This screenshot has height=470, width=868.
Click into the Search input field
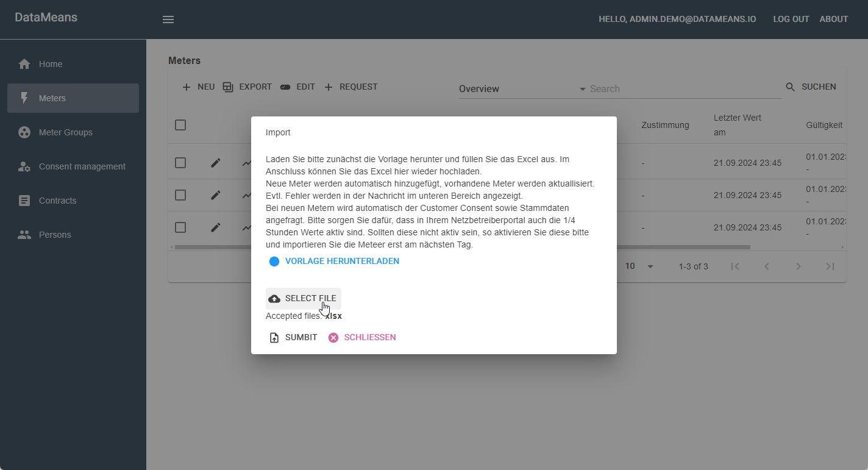[683, 89]
